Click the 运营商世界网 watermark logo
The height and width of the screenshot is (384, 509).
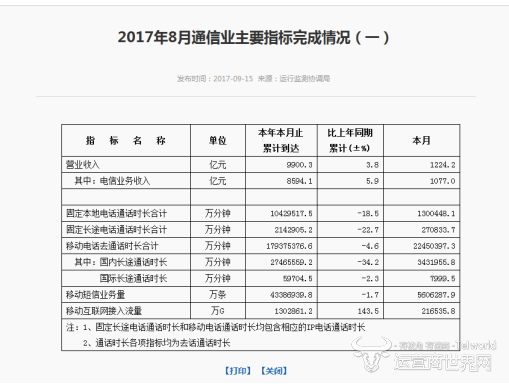424,354
